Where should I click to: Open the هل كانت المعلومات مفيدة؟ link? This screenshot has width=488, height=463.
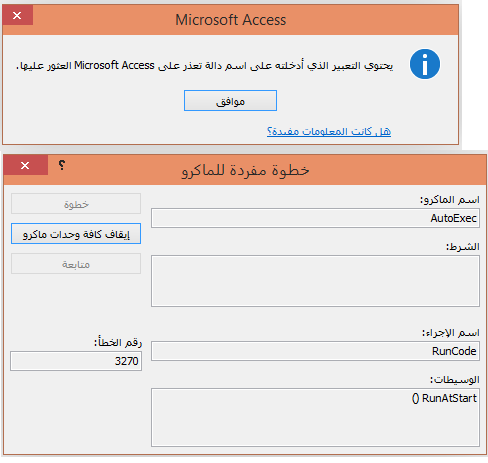(x=329, y=131)
